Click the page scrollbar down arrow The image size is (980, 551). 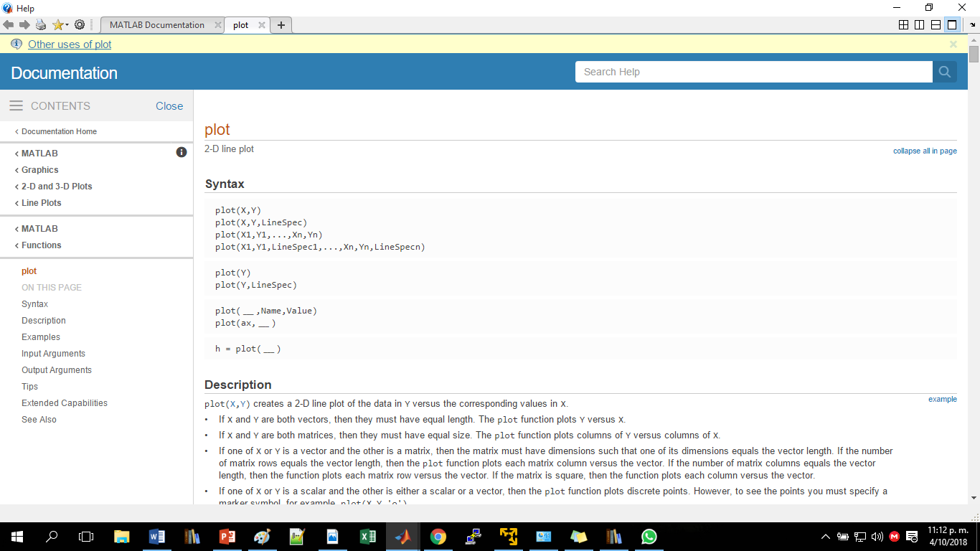(974, 497)
